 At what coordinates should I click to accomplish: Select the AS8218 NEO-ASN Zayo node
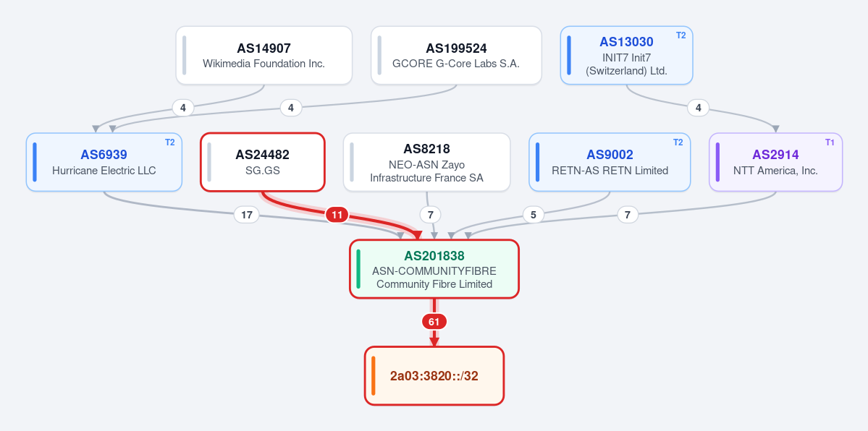[x=427, y=162]
